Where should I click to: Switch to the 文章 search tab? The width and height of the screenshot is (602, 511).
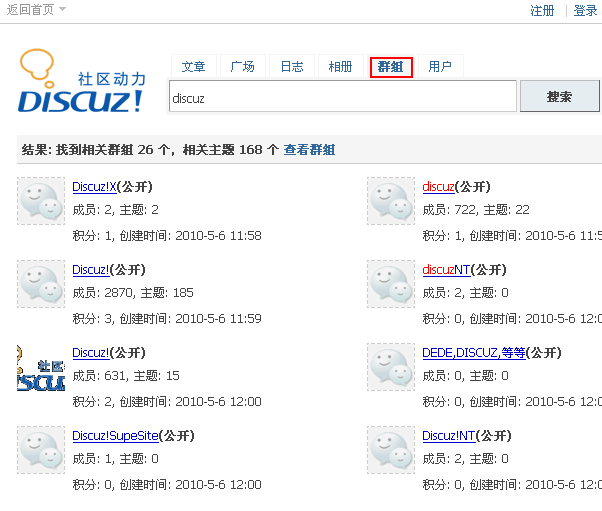pyautogui.click(x=193, y=67)
